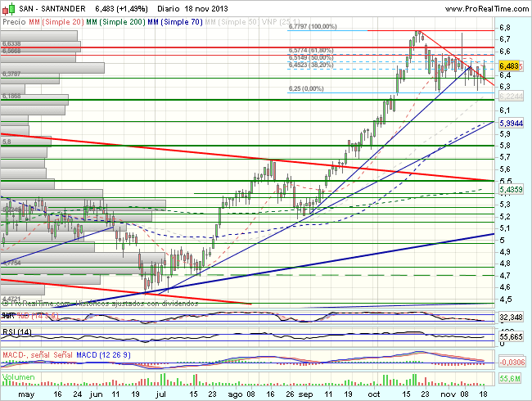
Task: Click the 4,9 price axis label
Action: click(x=504, y=252)
